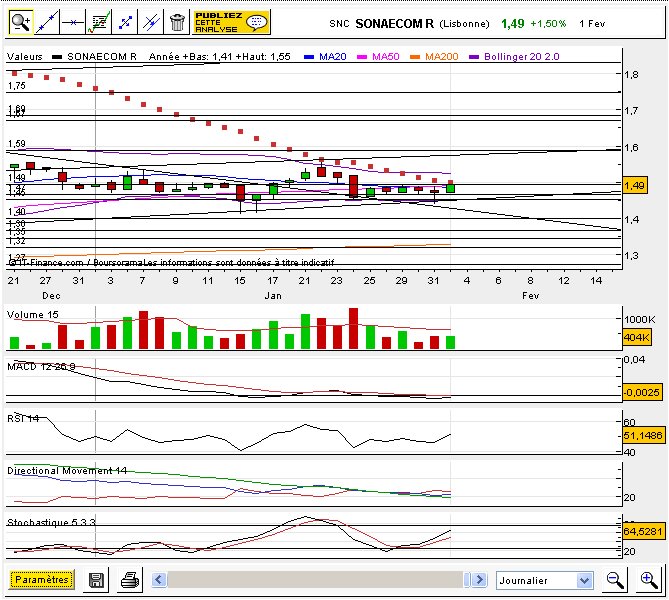Open the Journalier period dropdown
The width and height of the screenshot is (669, 600).
[544, 580]
